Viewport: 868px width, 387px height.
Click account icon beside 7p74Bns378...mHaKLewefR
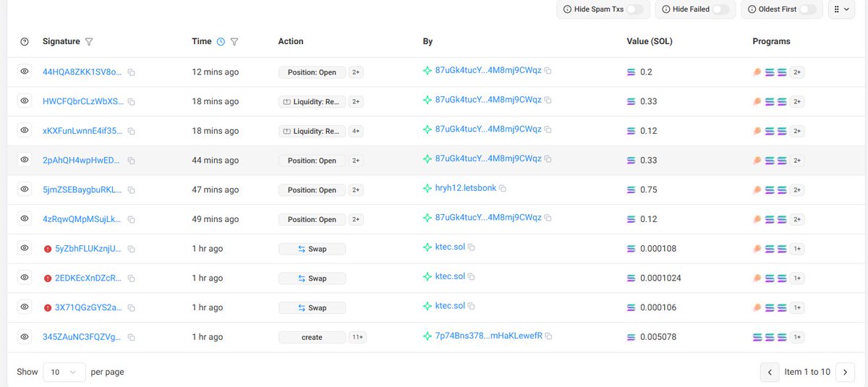click(x=427, y=336)
